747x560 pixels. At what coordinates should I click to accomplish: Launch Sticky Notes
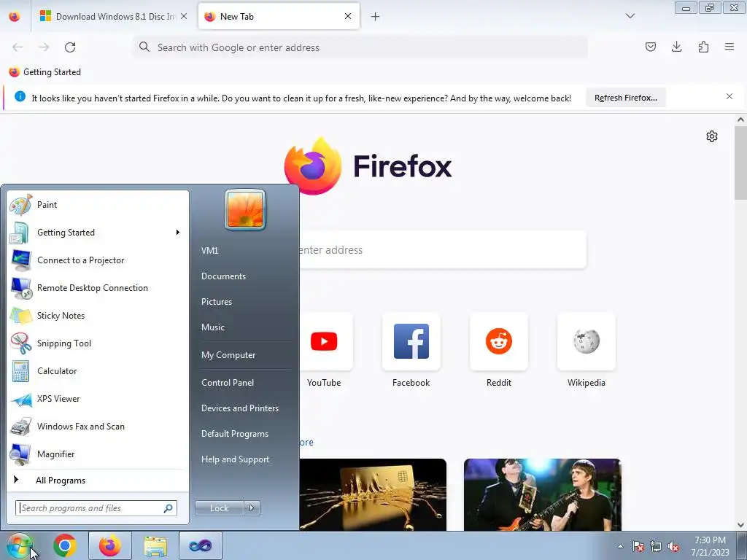[98, 316]
